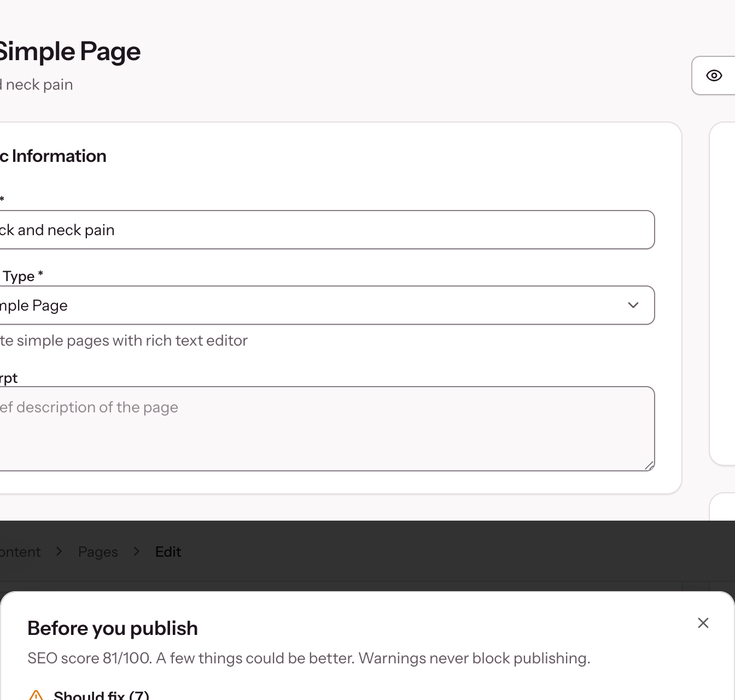Click the title field containing neck pain
735x700 pixels.
pyautogui.click(x=327, y=230)
